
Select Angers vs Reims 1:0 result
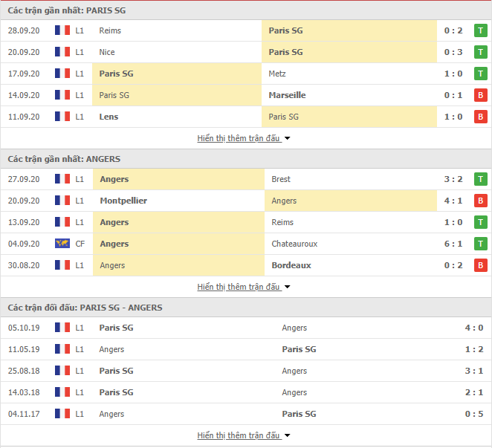pyautogui.click(x=453, y=222)
